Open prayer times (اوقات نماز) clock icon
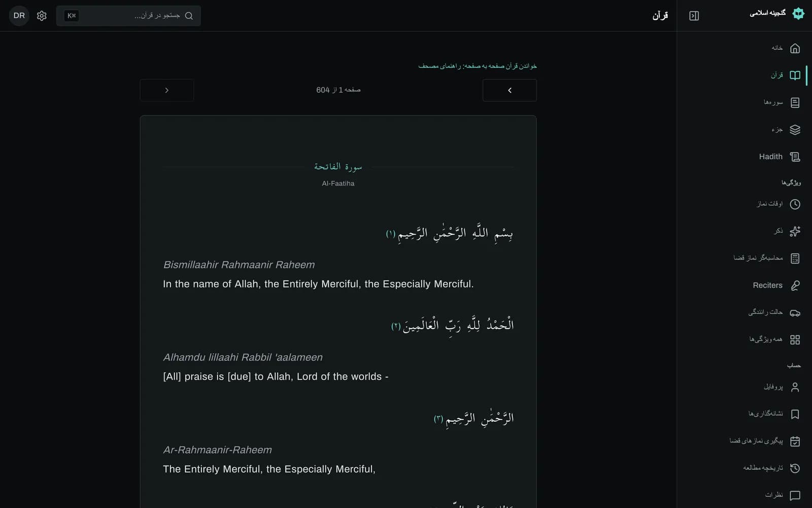 click(x=795, y=204)
